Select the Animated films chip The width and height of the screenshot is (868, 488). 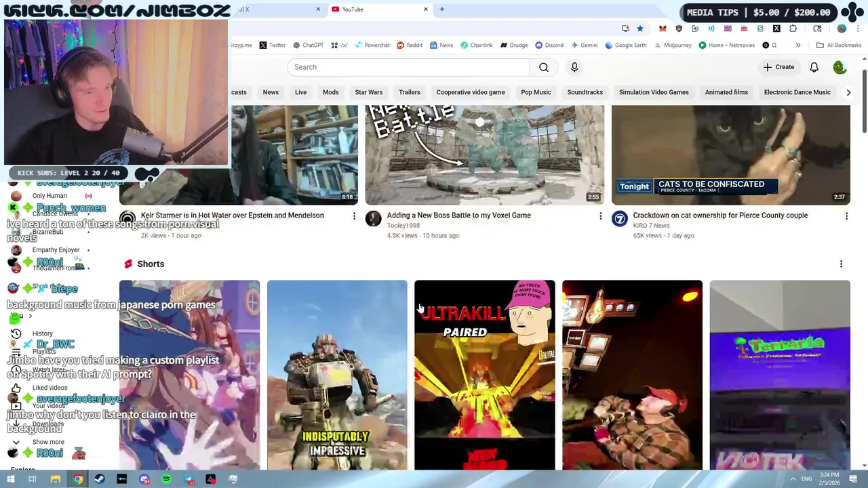[x=726, y=92]
